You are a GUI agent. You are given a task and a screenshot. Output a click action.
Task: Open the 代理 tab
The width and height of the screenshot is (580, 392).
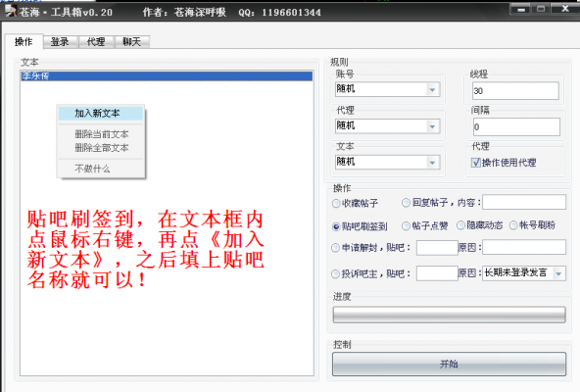pos(96,42)
